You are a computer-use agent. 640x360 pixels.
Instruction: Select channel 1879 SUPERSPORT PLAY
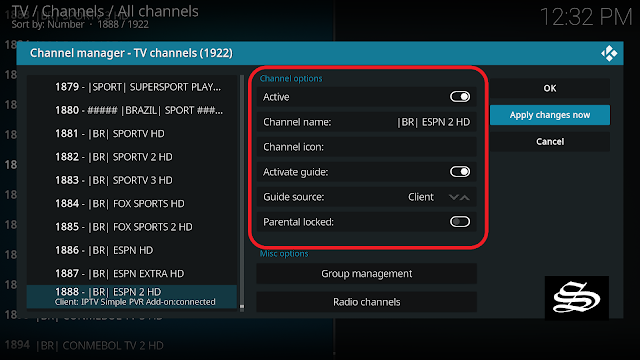(x=132, y=87)
